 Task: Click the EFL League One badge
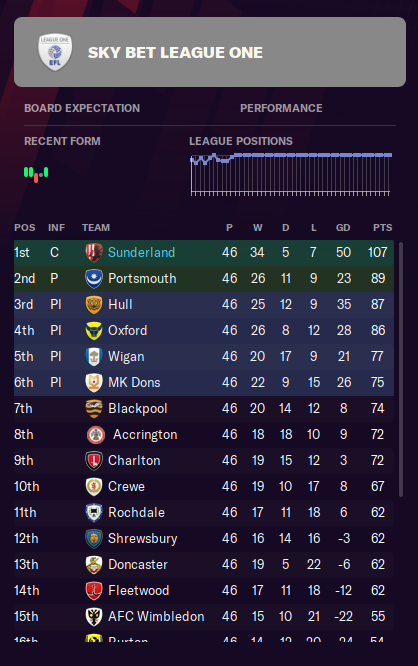[x=55, y=52]
